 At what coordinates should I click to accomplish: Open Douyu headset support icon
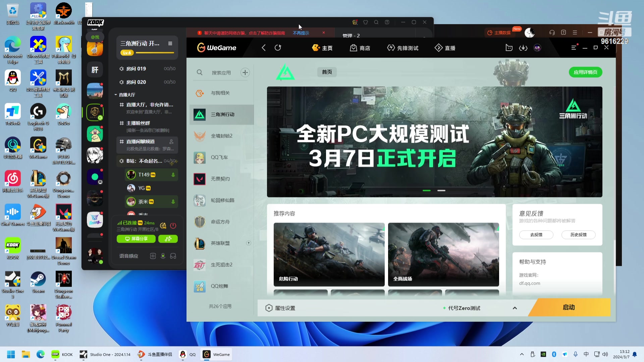click(x=552, y=33)
